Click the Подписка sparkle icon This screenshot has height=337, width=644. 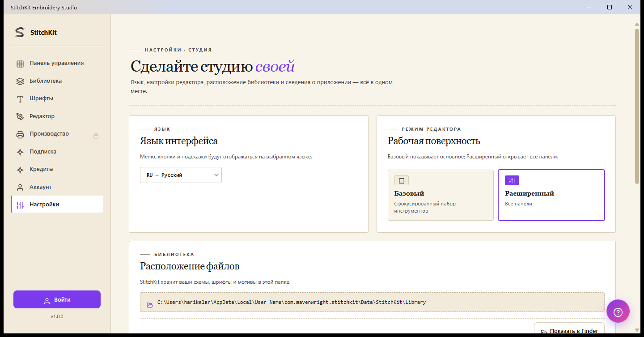[x=20, y=152]
